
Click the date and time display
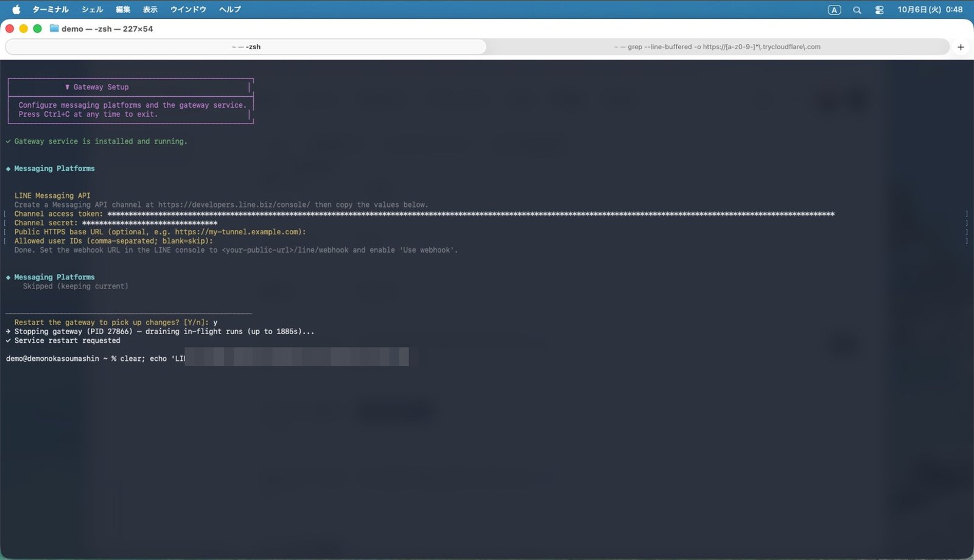click(x=930, y=10)
